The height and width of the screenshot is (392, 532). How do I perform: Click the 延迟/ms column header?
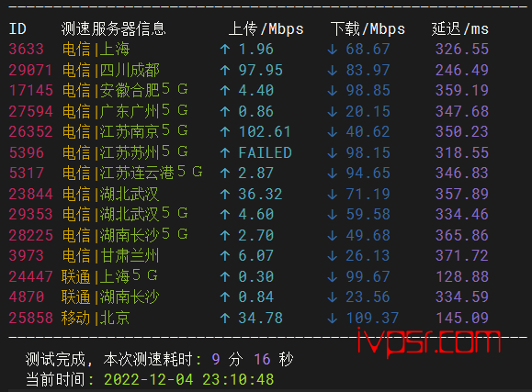460,28
